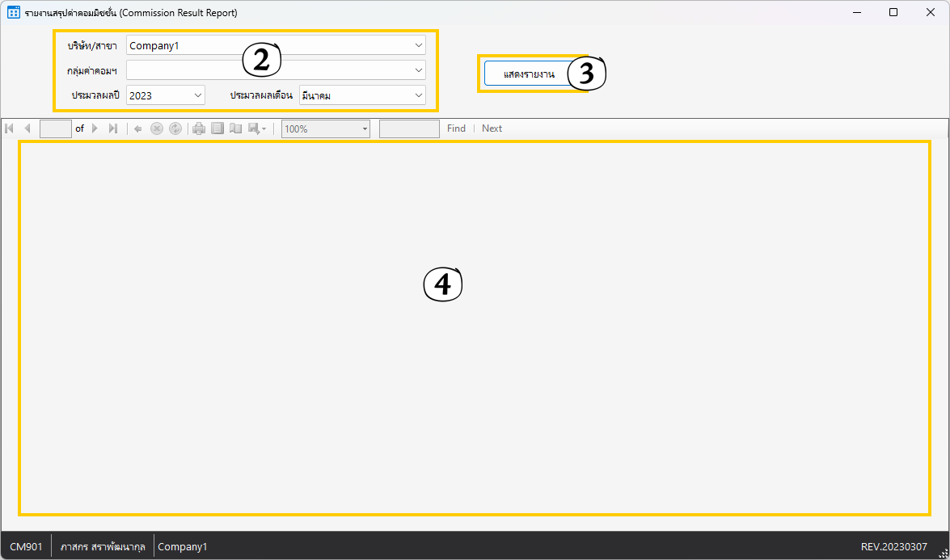Viewport: 950px width, 560px height.
Task: Click the Find link in toolbar
Action: pyautogui.click(x=456, y=128)
